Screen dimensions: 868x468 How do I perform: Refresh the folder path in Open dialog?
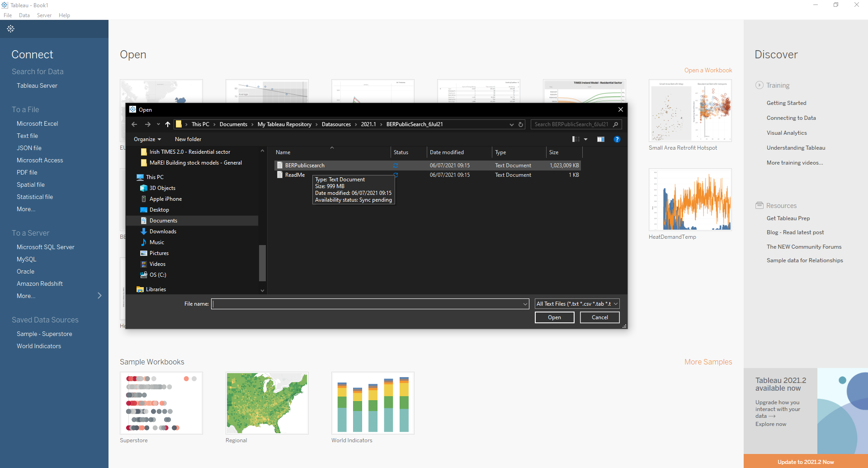[521, 124]
